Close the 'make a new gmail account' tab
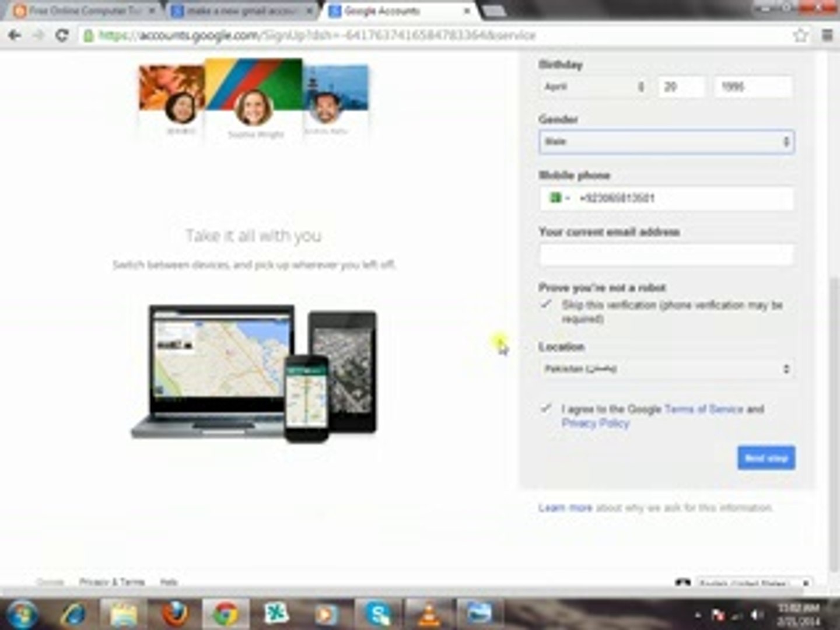 click(309, 11)
